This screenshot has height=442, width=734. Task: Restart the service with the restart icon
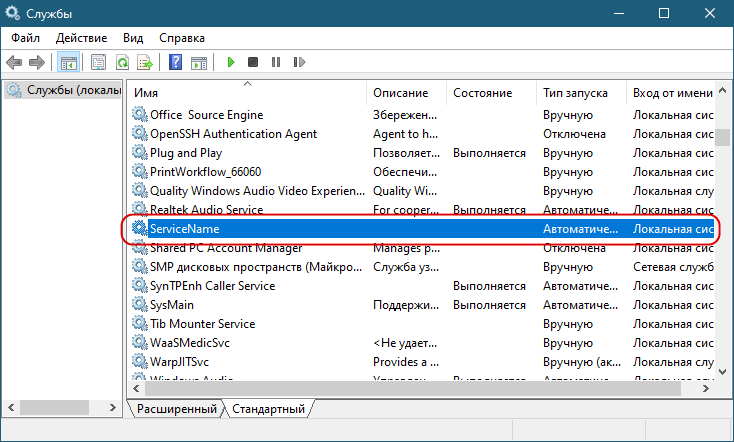299,62
